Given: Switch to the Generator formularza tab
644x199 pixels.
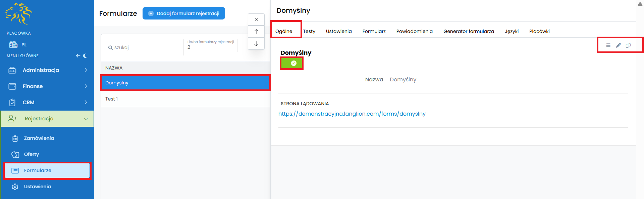Looking at the screenshot, I should pyautogui.click(x=469, y=31).
